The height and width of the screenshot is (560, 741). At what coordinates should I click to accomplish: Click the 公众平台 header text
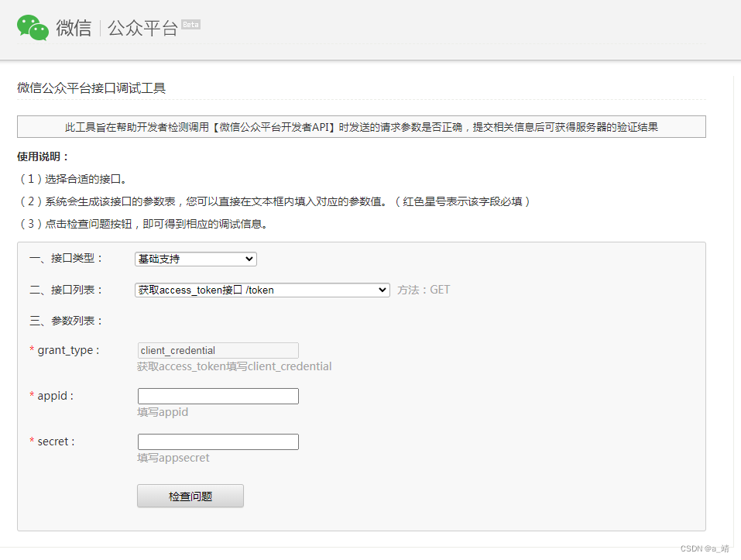coord(142,29)
